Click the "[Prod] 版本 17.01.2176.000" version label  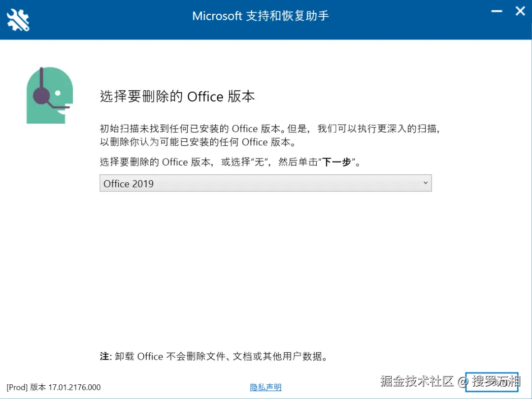coord(54,387)
